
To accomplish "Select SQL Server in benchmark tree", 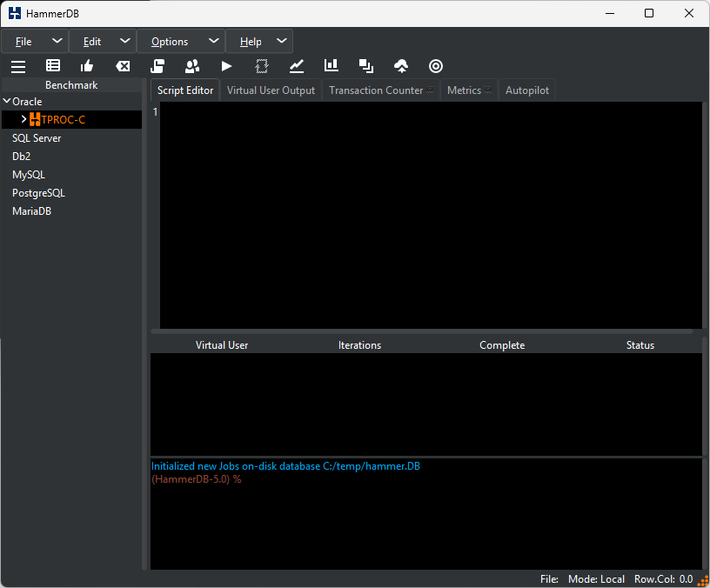I will click(x=37, y=138).
